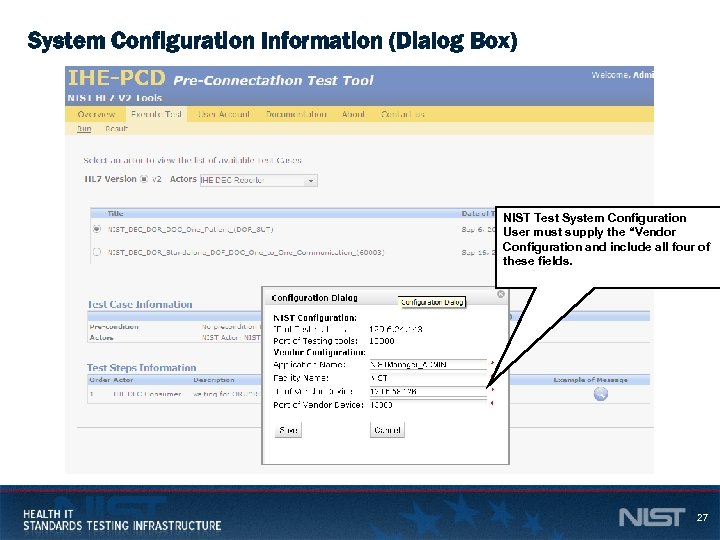Edit the IP of Vendor Device field
This screenshot has height=540, width=720.
click(428, 391)
